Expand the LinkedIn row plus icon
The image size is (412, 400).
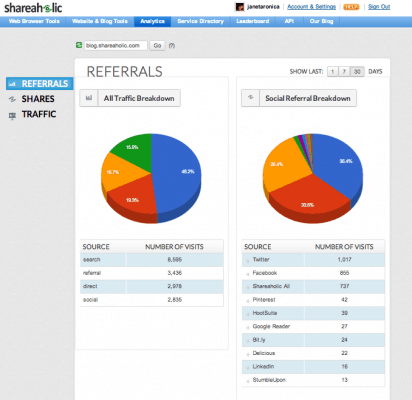tap(248, 367)
